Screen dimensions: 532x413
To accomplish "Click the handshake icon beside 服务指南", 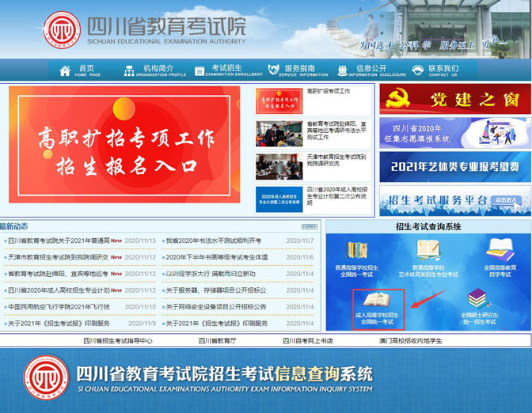I will [273, 70].
